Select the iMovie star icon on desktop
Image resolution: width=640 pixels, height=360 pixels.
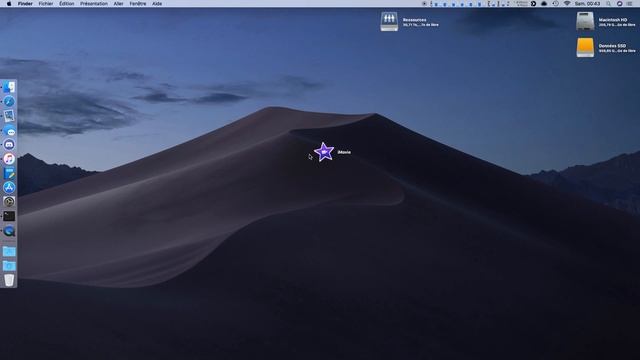coord(324,152)
